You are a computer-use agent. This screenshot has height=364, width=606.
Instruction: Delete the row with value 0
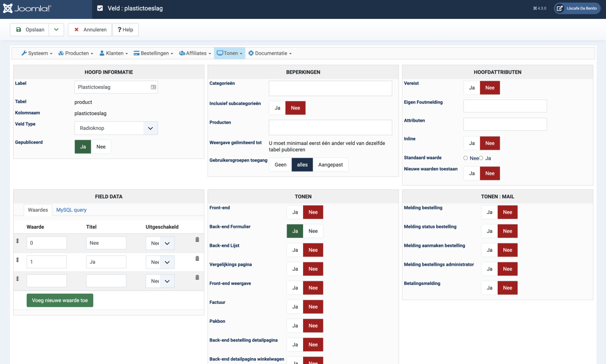pos(197,240)
